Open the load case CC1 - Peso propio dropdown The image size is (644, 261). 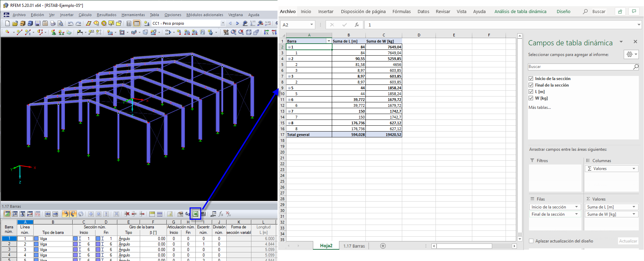click(223, 23)
